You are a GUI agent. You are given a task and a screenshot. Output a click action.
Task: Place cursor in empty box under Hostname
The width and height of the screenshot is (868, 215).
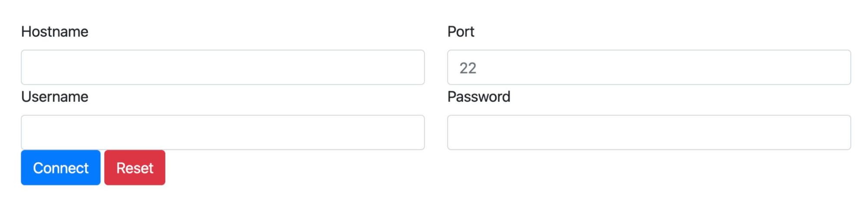tap(223, 67)
